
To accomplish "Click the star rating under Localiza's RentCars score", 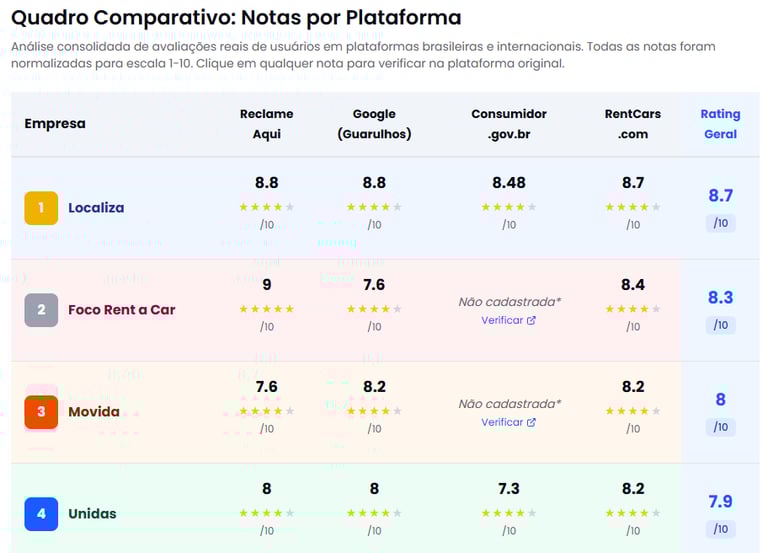I will [x=633, y=207].
